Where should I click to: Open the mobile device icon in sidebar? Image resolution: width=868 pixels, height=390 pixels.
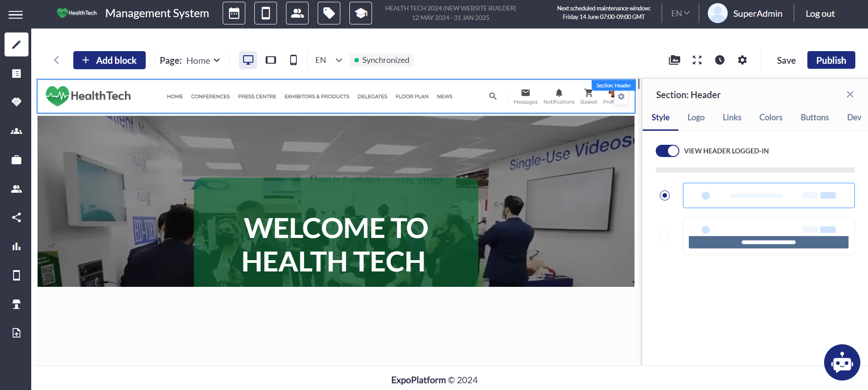click(16, 275)
